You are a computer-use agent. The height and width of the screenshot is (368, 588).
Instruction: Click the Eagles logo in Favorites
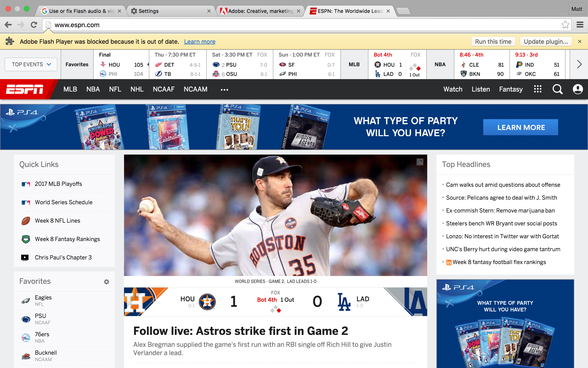tap(26, 301)
